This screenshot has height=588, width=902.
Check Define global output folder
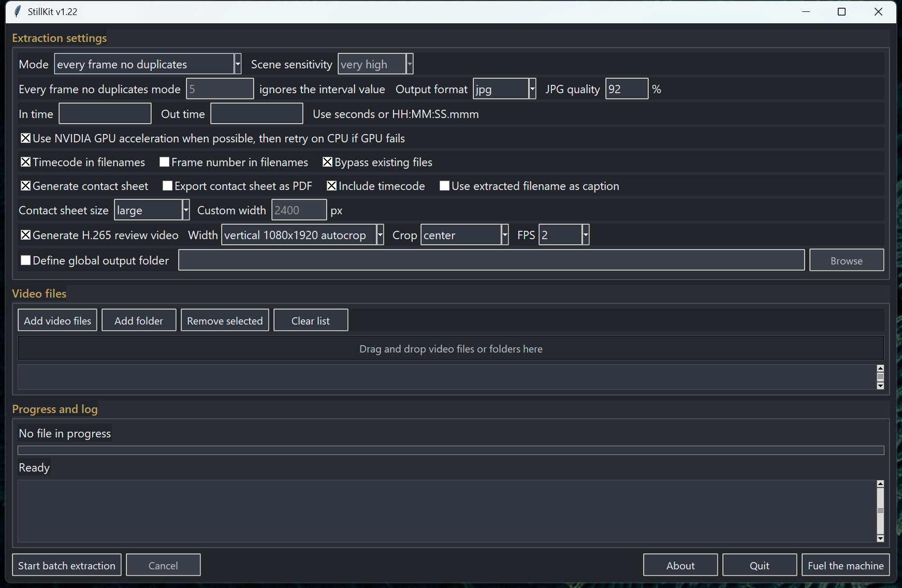tap(25, 260)
